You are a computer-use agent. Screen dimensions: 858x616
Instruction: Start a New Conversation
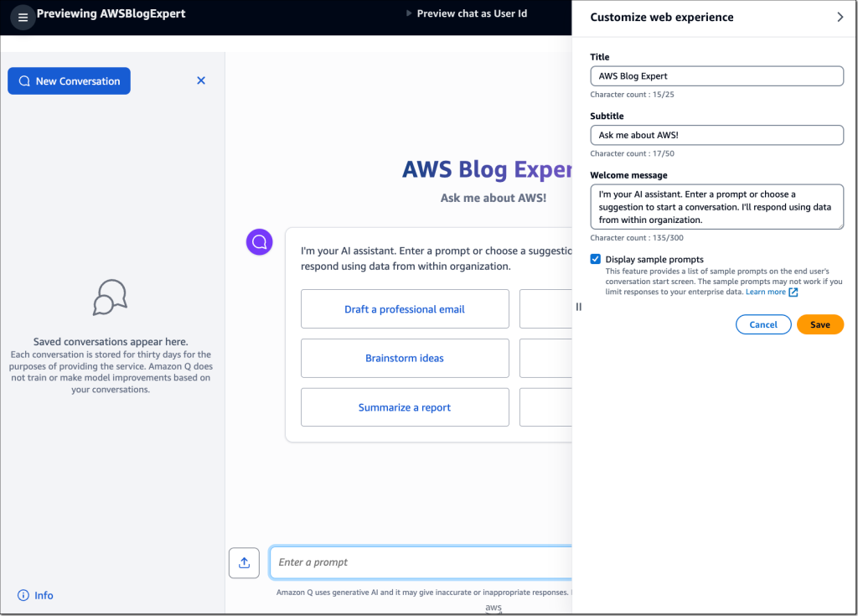pyautogui.click(x=69, y=80)
